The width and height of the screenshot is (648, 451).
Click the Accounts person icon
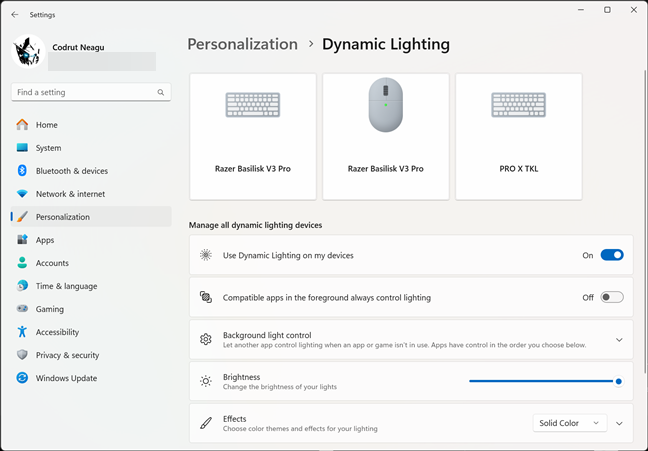tap(22, 263)
